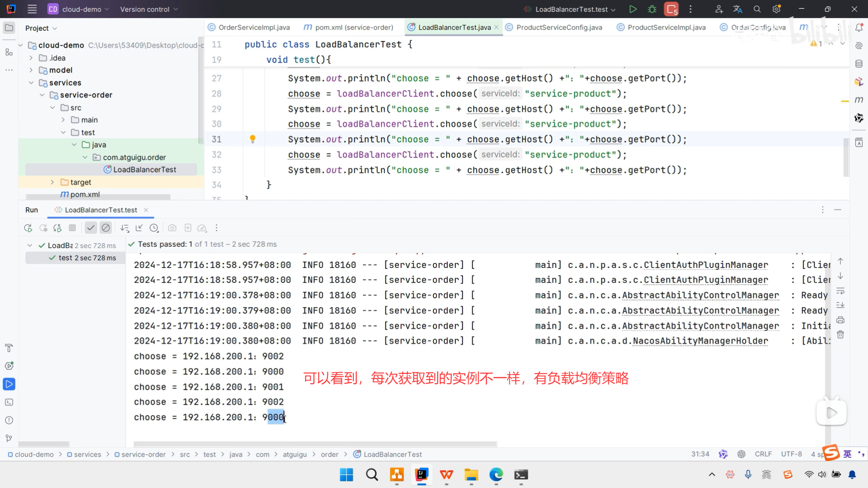Image resolution: width=868 pixels, height=488 pixels.
Task: Open Database tool window icon
Action: (x=859, y=64)
